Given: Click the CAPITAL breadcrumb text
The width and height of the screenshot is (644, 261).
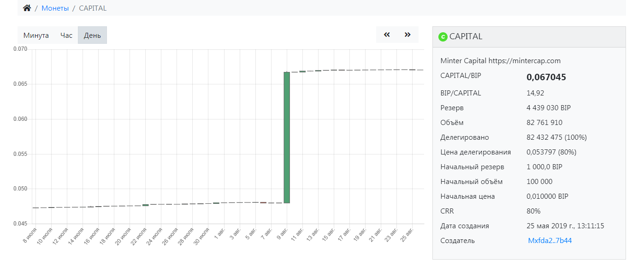Looking at the screenshot, I should pyautogui.click(x=93, y=8).
